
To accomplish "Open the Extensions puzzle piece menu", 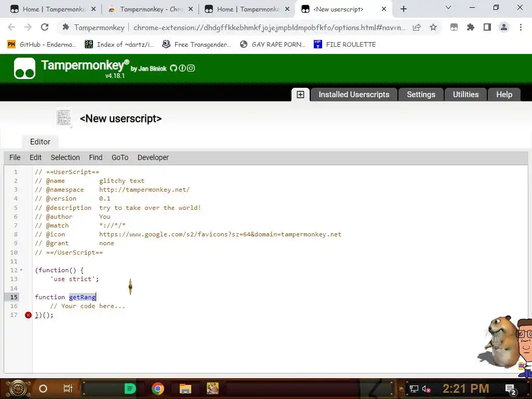I will 471,27.
